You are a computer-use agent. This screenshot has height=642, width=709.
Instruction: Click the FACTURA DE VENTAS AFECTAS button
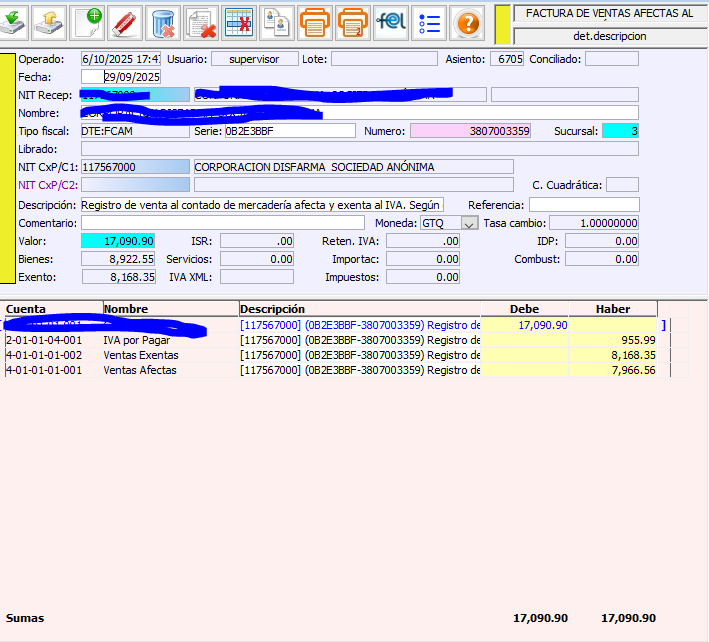tap(610, 13)
